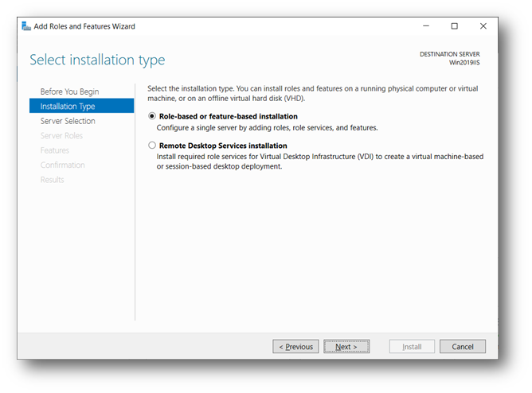
Task: Go to the Before You Begin step
Action: tap(70, 91)
